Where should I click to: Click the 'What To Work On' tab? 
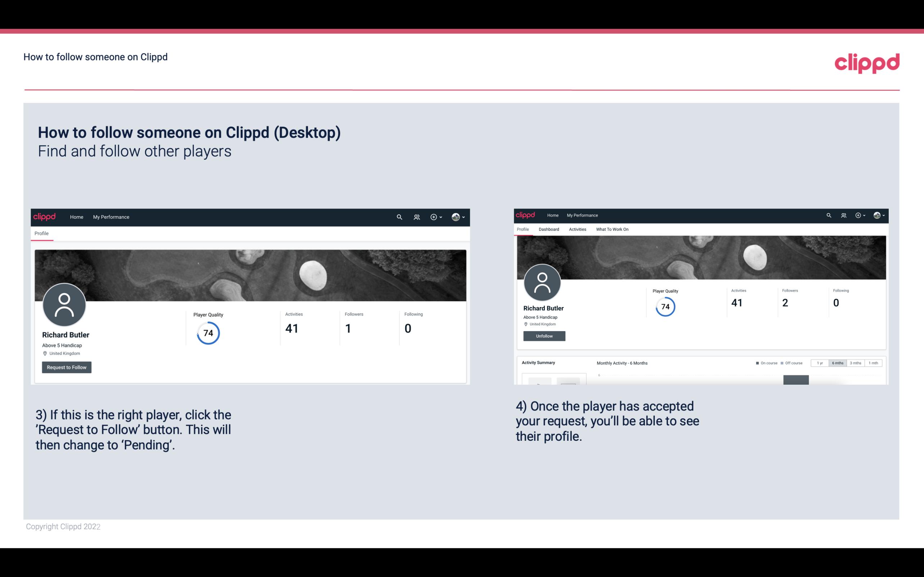(x=611, y=229)
